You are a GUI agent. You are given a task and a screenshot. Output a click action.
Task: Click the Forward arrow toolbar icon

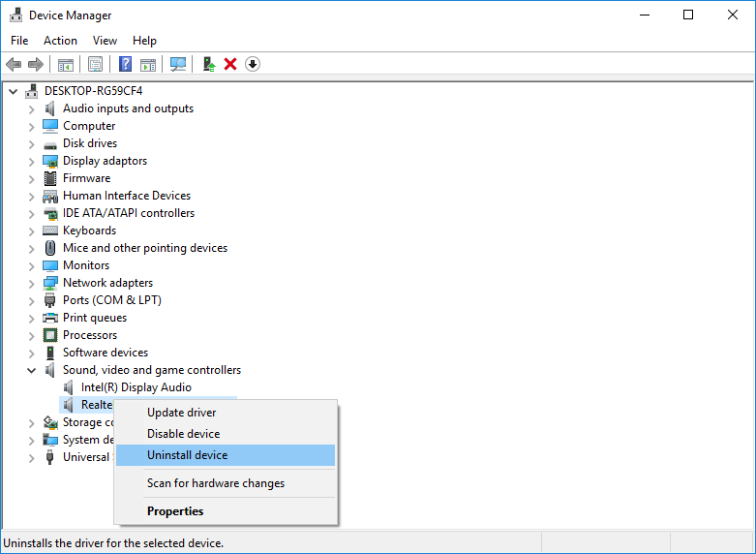click(36, 64)
